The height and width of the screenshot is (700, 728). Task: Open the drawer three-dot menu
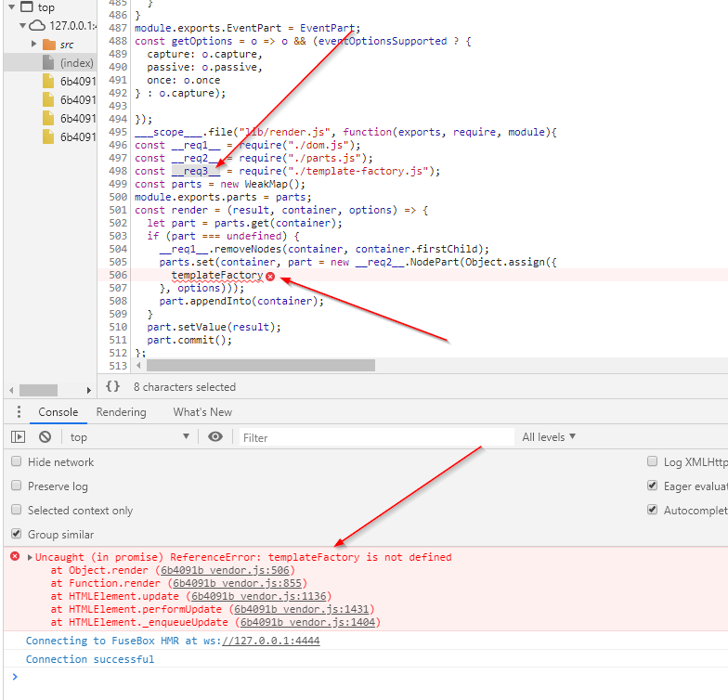(x=19, y=412)
